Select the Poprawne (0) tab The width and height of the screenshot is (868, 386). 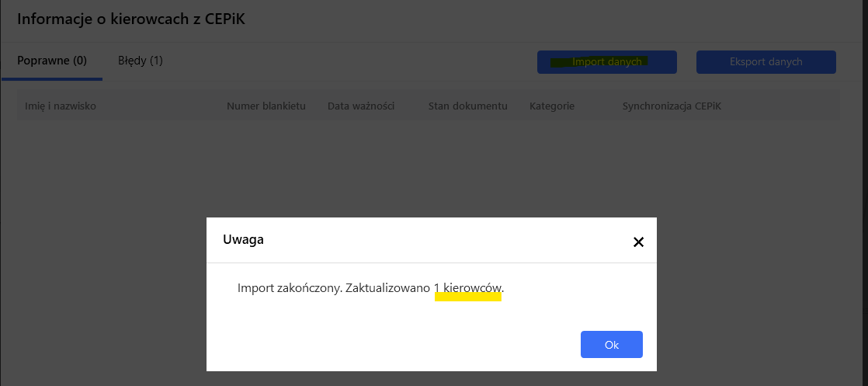(x=52, y=61)
